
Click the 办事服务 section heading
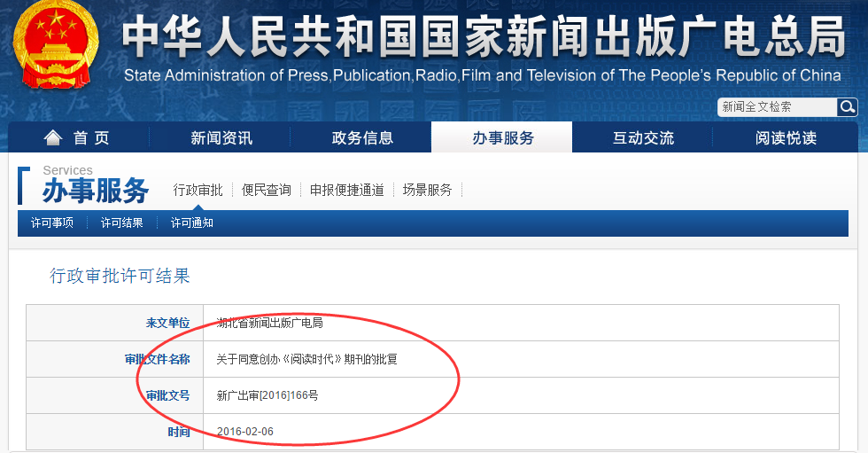(x=96, y=191)
